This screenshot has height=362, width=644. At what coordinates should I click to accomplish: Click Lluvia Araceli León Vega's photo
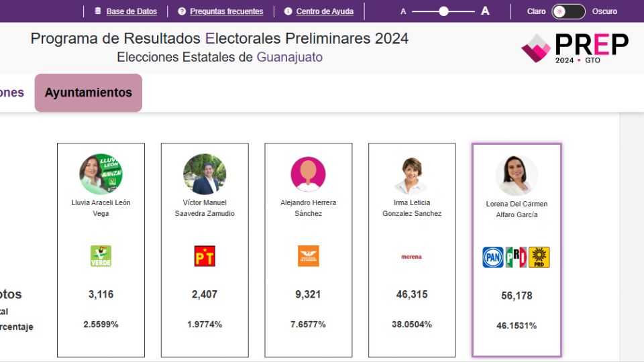[101, 174]
